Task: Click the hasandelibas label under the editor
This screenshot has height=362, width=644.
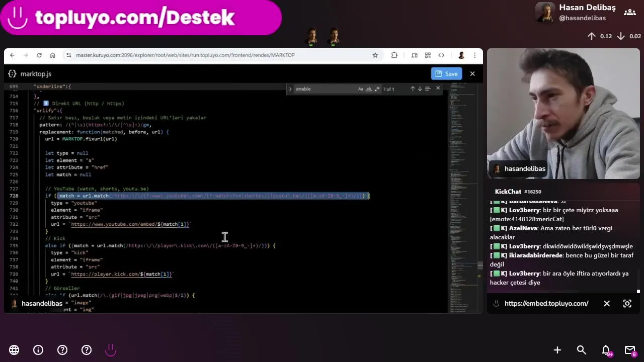Action: [42, 304]
